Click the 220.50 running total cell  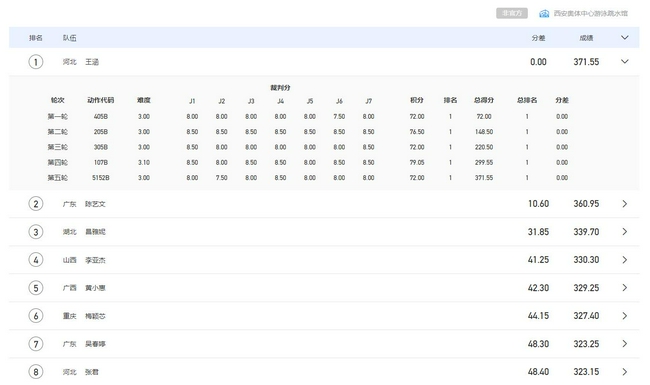(484, 147)
